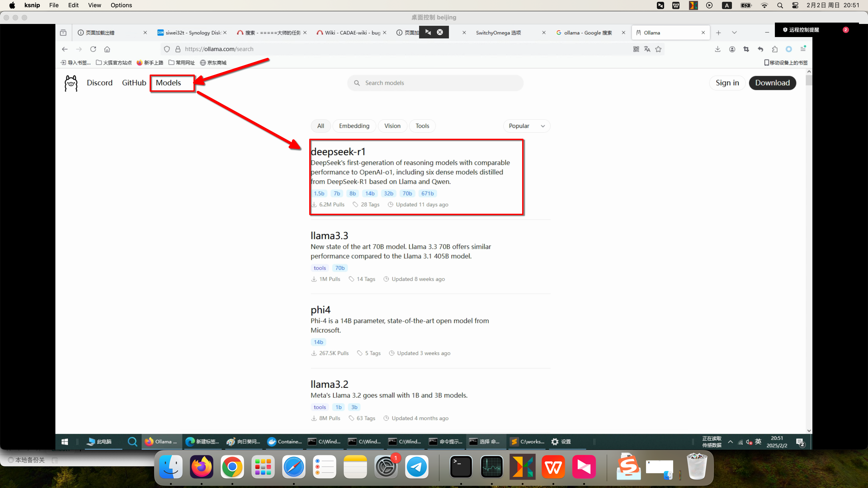Enable the Vision filter pill
Viewport: 868px width, 488px height.
392,126
